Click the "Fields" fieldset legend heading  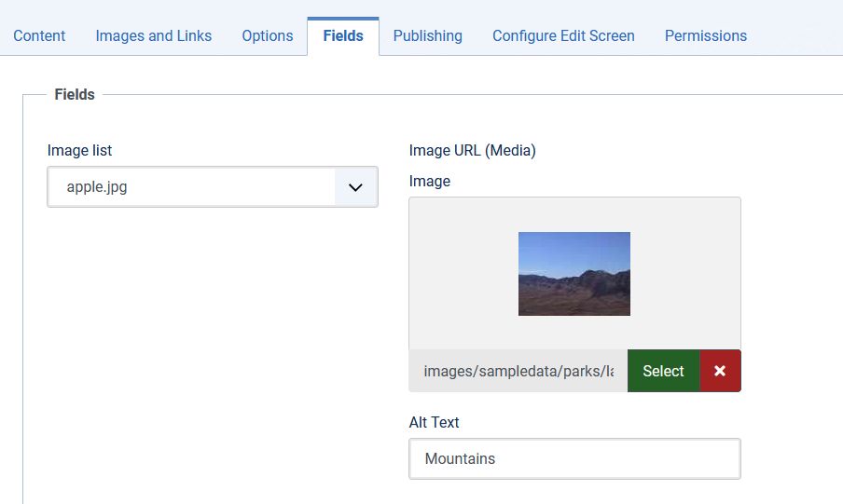pos(75,94)
